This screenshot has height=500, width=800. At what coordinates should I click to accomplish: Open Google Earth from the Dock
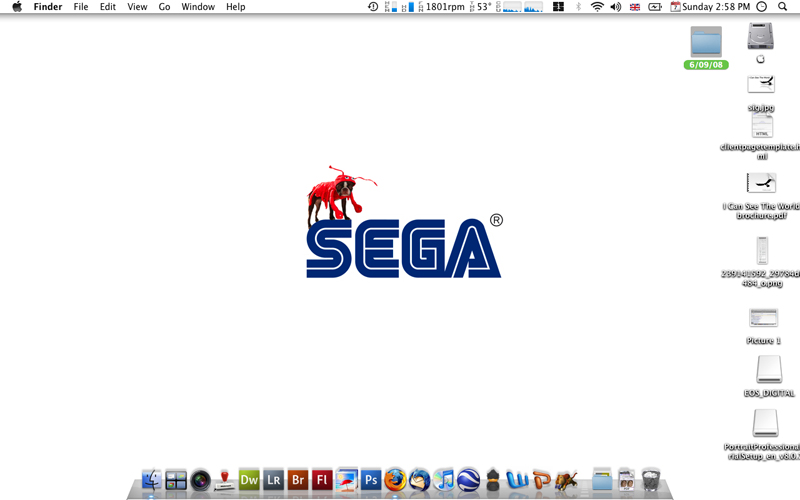click(468, 480)
